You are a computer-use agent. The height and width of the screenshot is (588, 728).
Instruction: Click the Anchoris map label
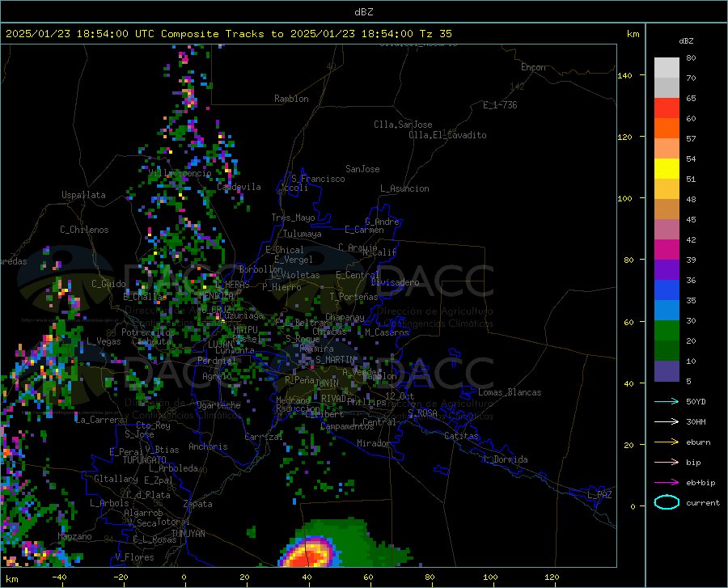point(208,446)
